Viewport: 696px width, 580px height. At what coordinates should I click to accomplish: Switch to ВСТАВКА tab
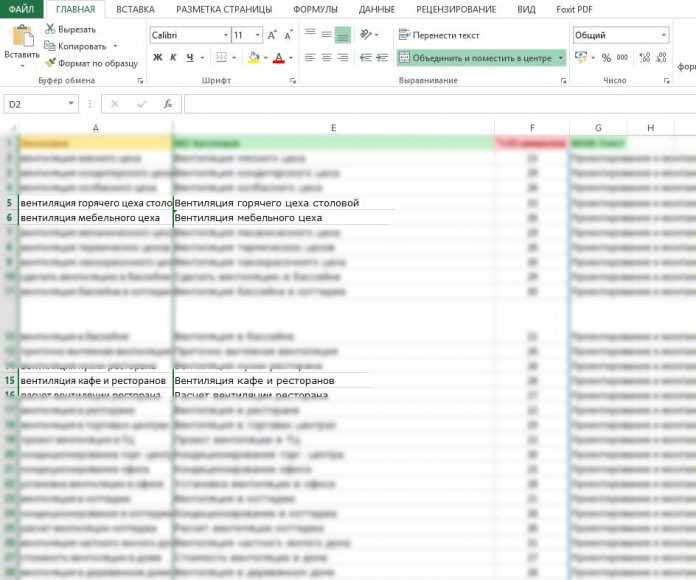coord(135,9)
